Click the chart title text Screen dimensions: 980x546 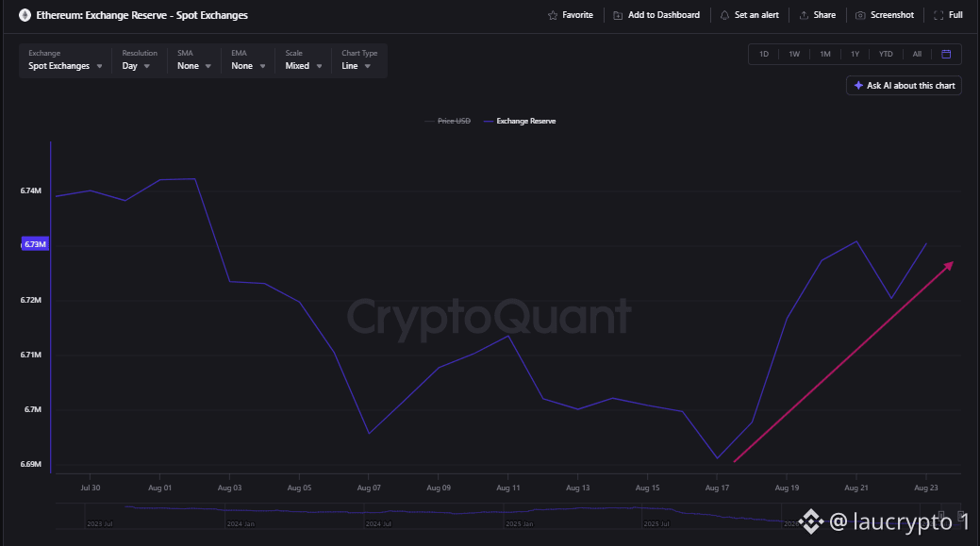(x=141, y=15)
